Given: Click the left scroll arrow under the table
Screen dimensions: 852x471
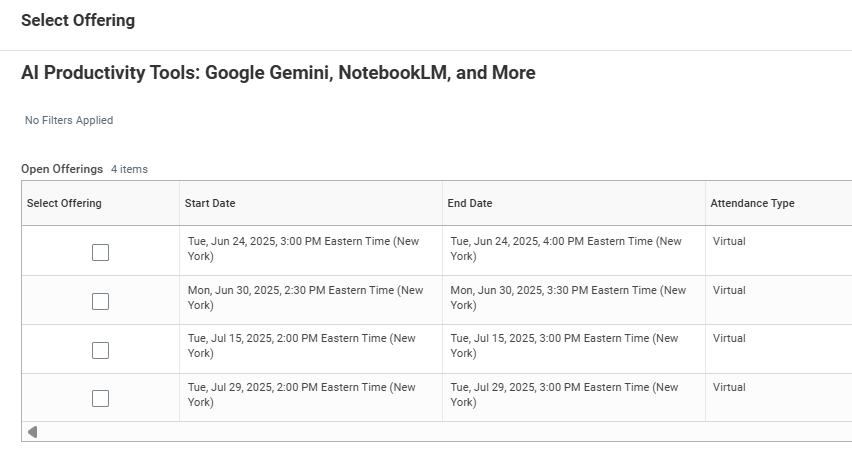Looking at the screenshot, I should click(33, 432).
